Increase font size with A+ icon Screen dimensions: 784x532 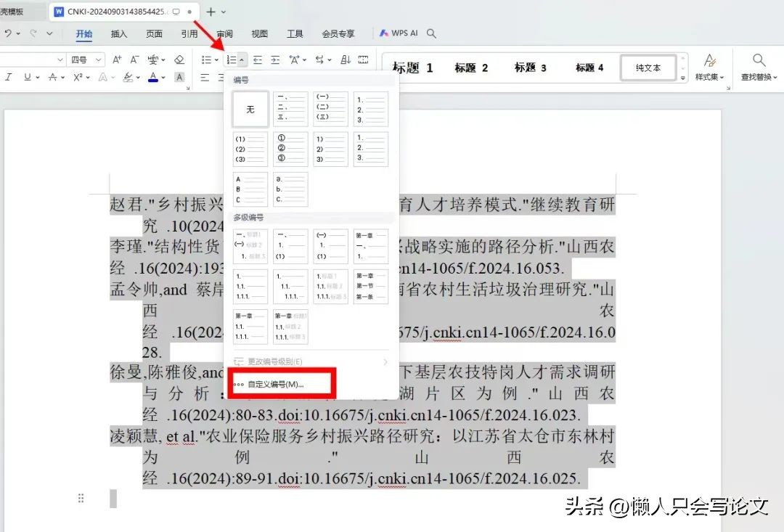tap(116, 60)
